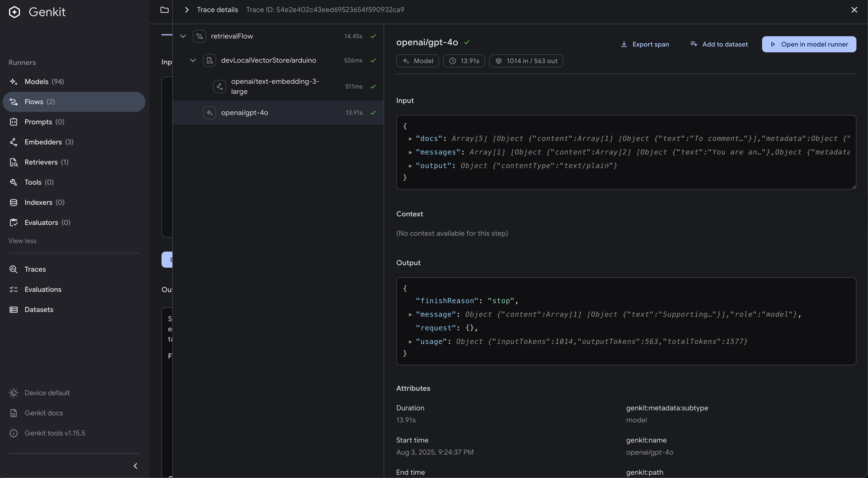Select openai/text-embedding-3-large span row

278,87
